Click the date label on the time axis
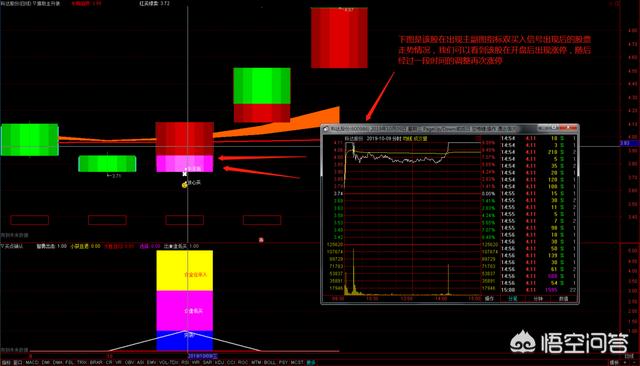640x366 pixels. (x=202, y=356)
